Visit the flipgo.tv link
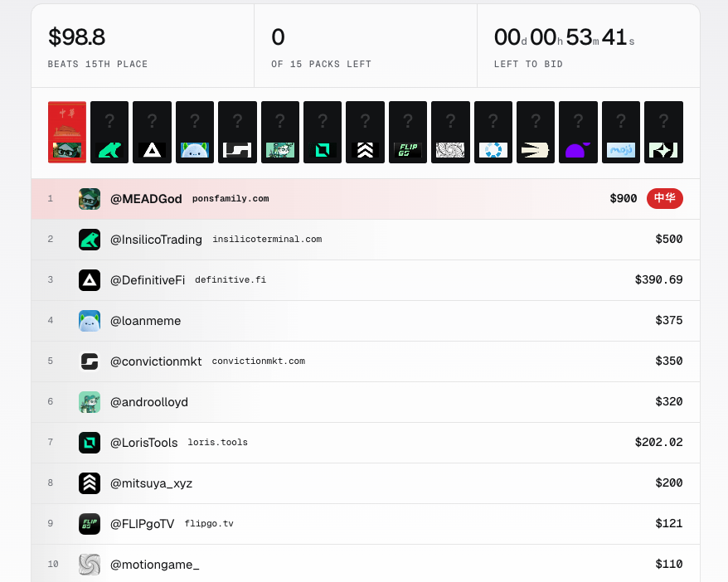Image resolution: width=728 pixels, height=582 pixels. click(x=209, y=523)
